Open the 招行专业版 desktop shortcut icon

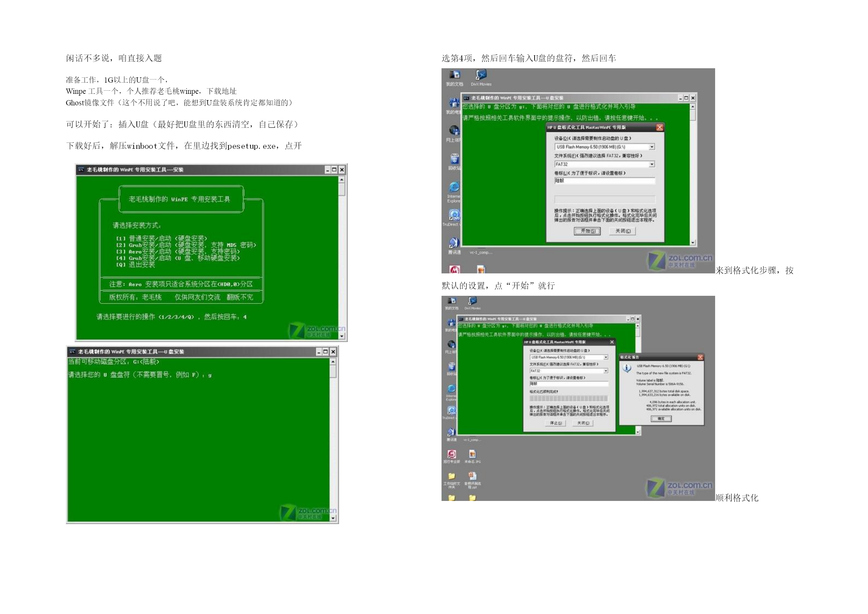(x=451, y=454)
